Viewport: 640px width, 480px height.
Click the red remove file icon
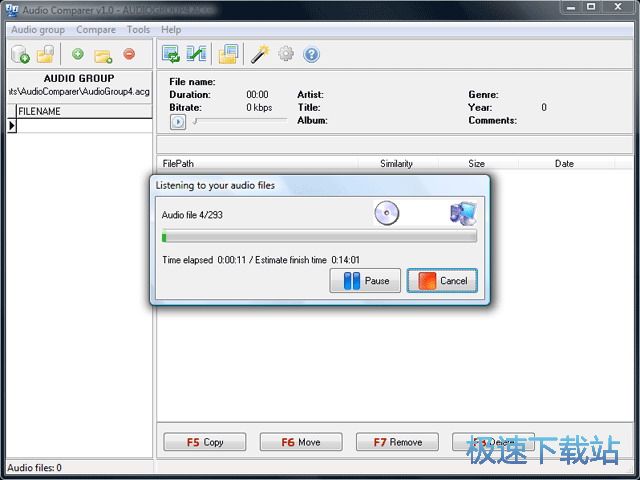click(129, 54)
